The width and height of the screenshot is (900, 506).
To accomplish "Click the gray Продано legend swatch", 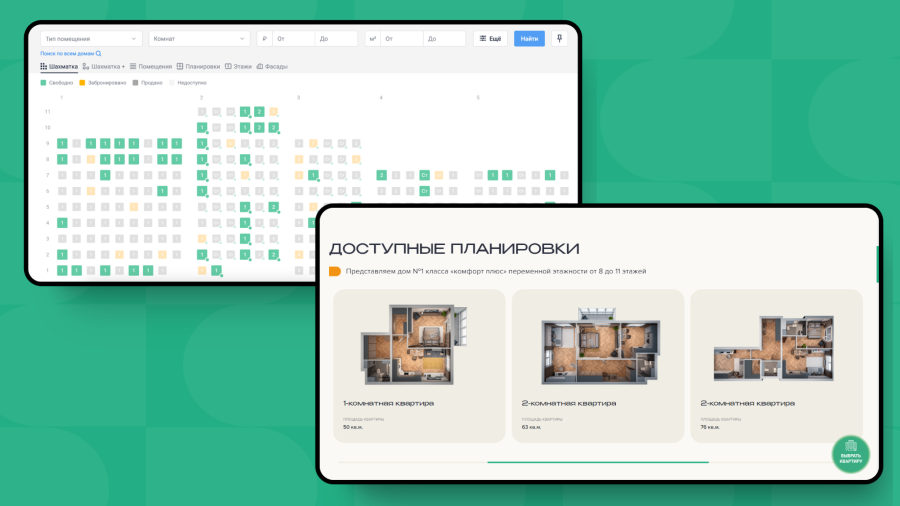I will tap(135, 83).
